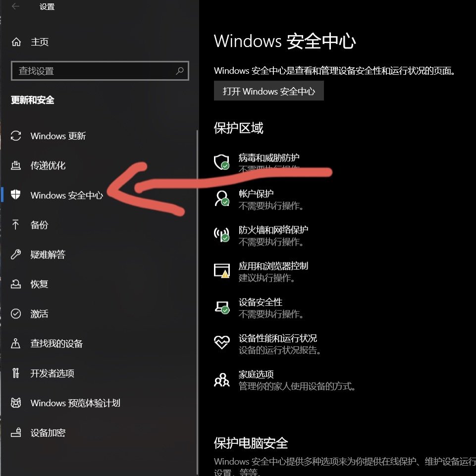476x476 pixels.
Task: Open Windows 更新 from the sidebar
Action: [15, 136]
